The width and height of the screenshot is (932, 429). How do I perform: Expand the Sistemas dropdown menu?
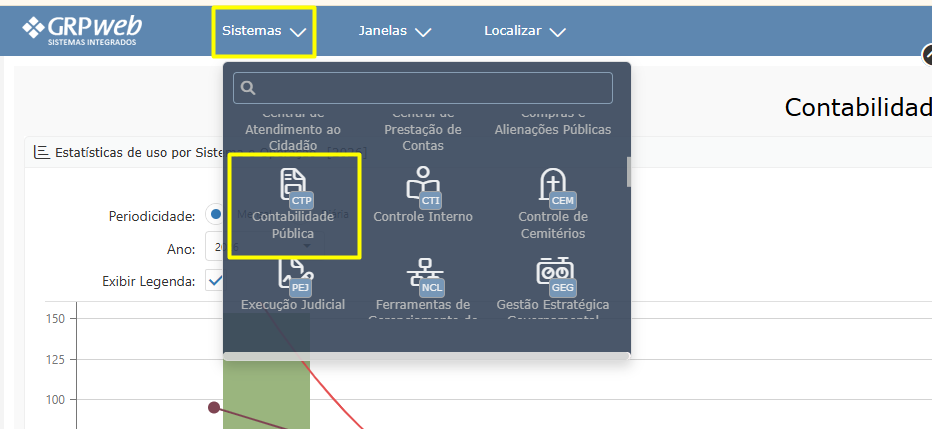coord(264,31)
